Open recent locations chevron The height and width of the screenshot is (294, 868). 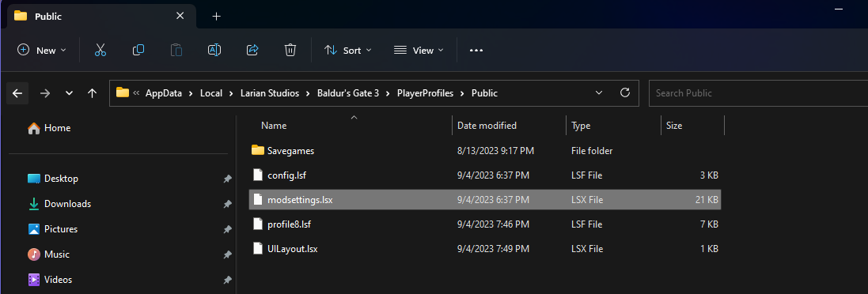pos(69,93)
